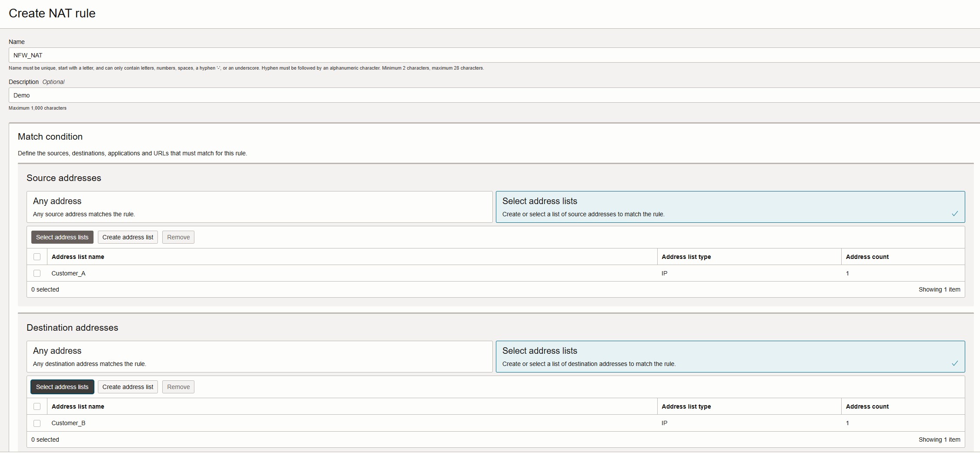Click destination Create address list button

(128, 387)
